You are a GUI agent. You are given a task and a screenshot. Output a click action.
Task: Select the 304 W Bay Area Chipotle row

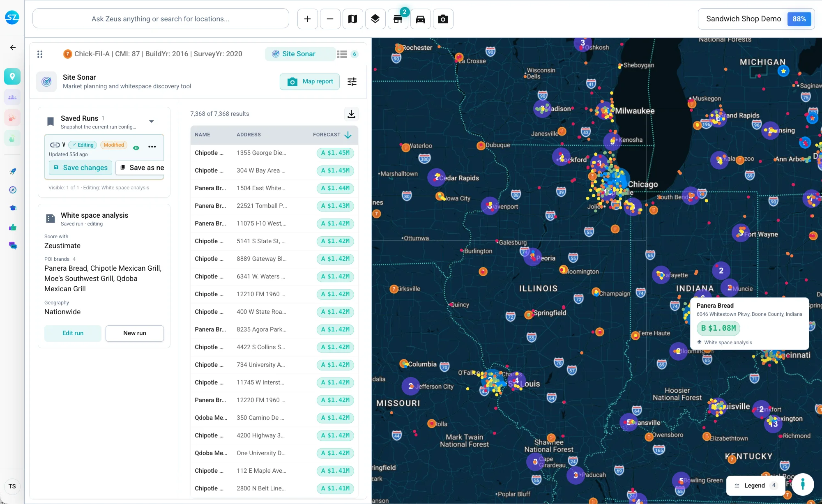coord(274,170)
